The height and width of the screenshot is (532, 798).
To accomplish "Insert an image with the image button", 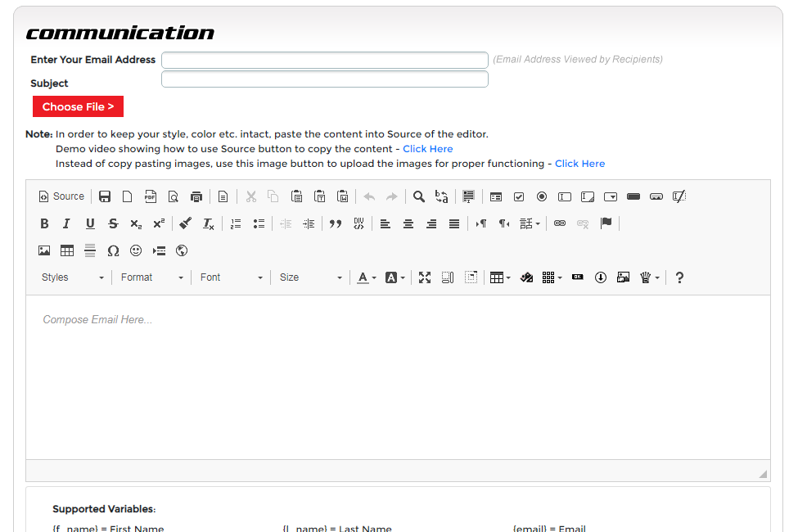I will pos(44,250).
